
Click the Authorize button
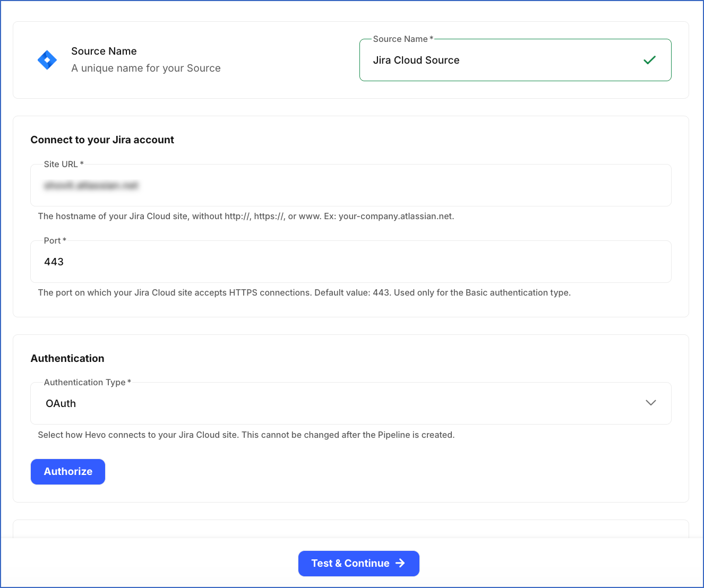tap(68, 472)
